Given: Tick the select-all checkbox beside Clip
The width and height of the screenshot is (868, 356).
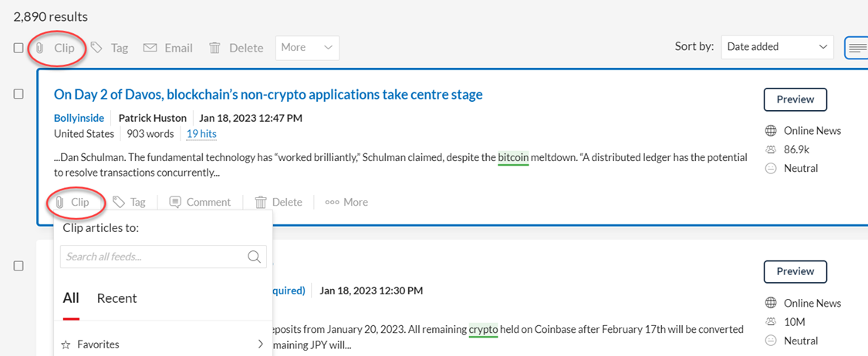Looking at the screenshot, I should 19,48.
